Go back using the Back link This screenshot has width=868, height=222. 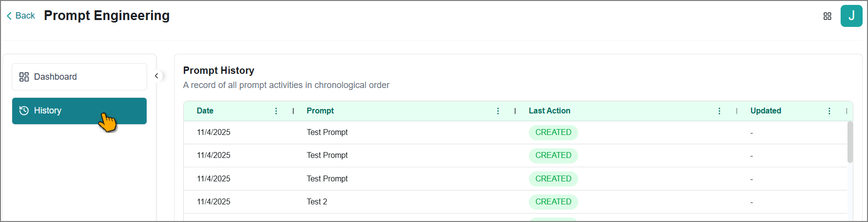pyautogui.click(x=21, y=16)
